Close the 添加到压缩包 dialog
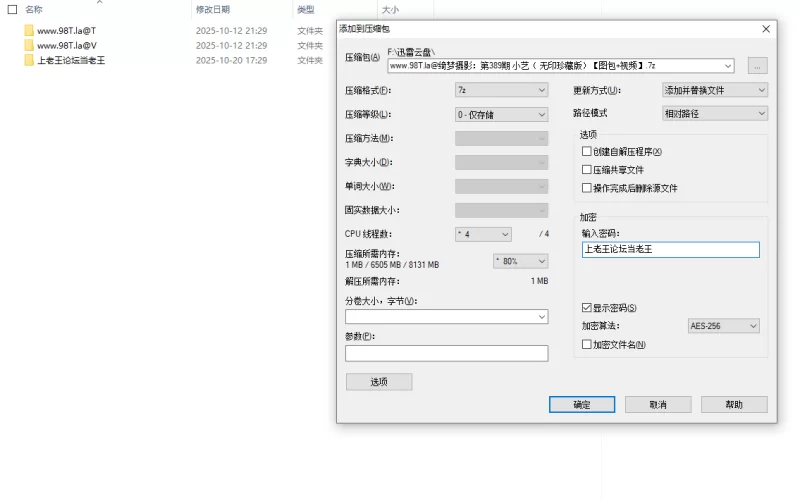800x501 pixels. tap(766, 29)
